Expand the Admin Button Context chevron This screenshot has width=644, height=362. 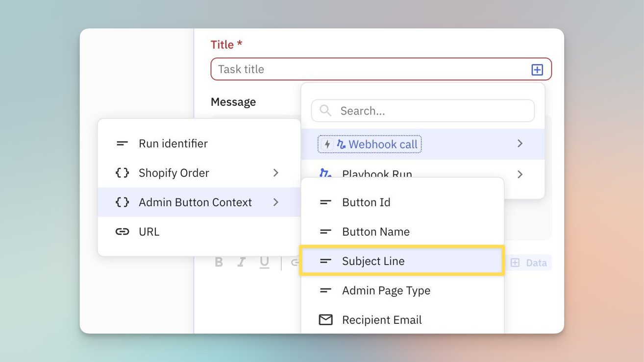pyautogui.click(x=276, y=202)
